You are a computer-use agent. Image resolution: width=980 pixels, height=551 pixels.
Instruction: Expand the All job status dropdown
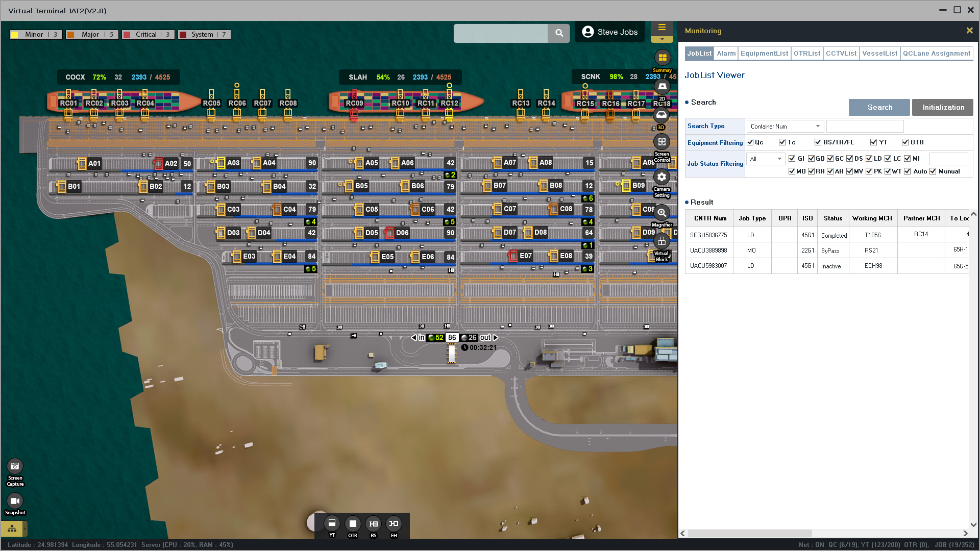coord(766,159)
